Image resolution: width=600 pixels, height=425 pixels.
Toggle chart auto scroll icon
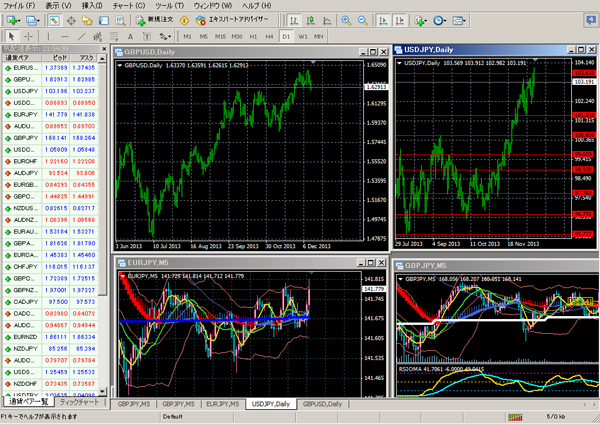(382, 20)
